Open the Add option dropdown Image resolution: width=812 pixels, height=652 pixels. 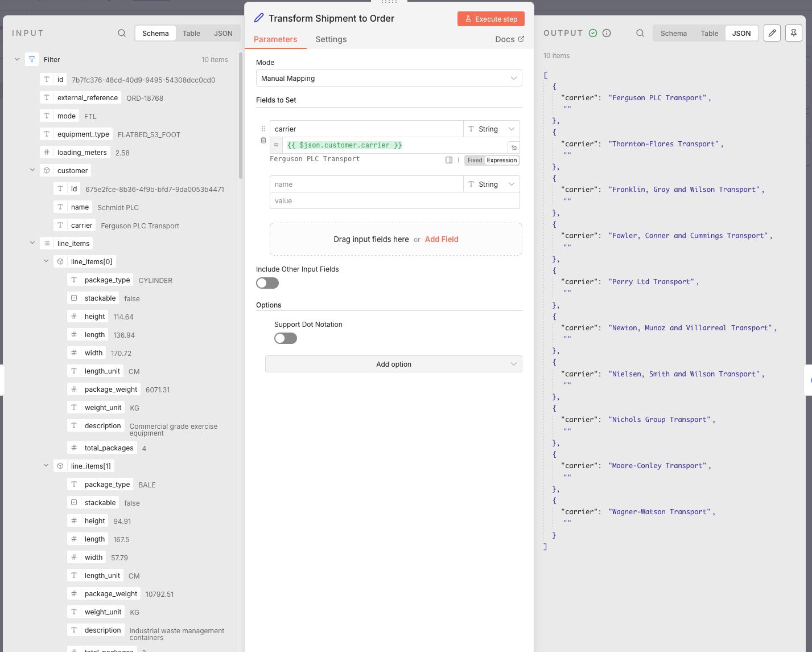(393, 364)
